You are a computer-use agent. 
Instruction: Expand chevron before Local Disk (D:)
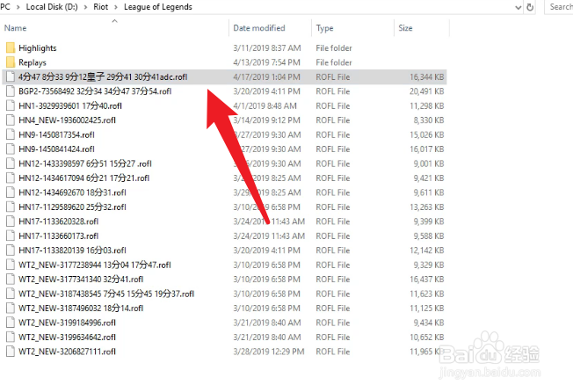coord(18,7)
